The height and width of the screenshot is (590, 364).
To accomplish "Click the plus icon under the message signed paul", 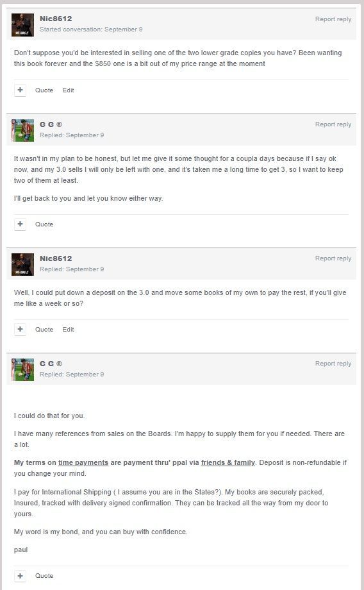I will [x=20, y=576].
